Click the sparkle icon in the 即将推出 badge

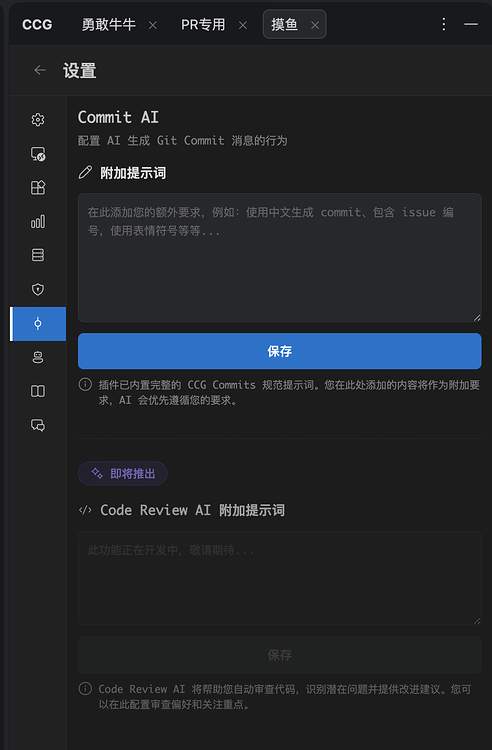point(97,474)
